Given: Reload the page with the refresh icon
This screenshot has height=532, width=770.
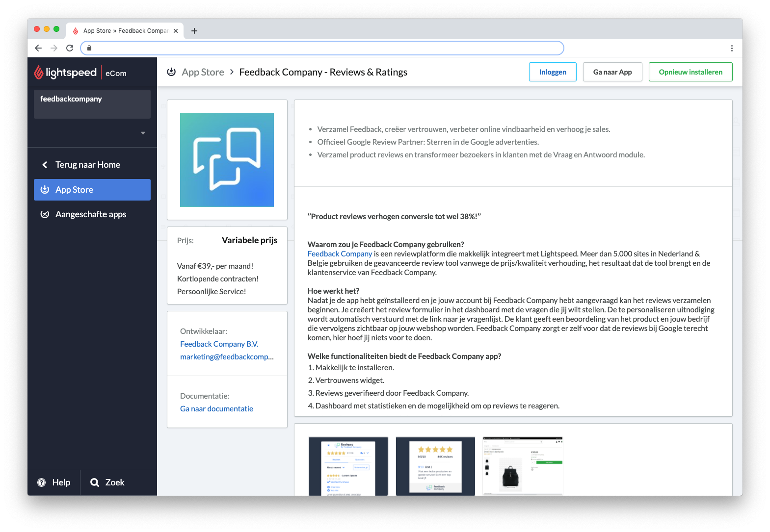Looking at the screenshot, I should 70,48.
